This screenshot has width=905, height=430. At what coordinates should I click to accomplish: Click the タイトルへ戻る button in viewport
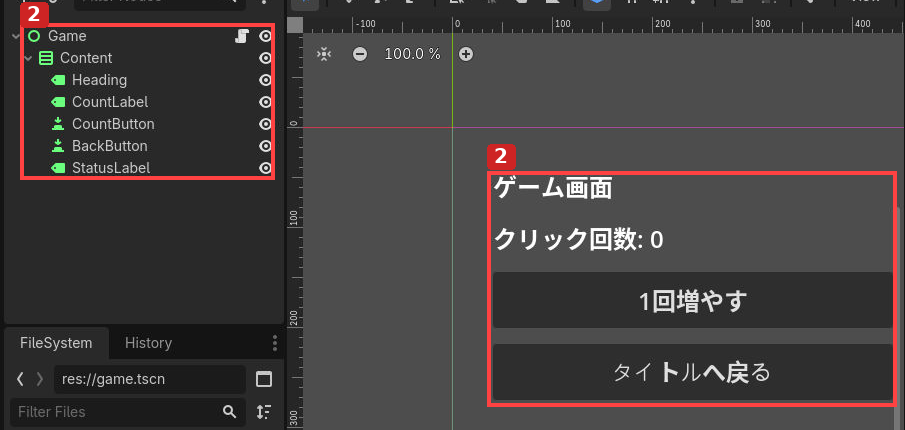[x=693, y=372]
